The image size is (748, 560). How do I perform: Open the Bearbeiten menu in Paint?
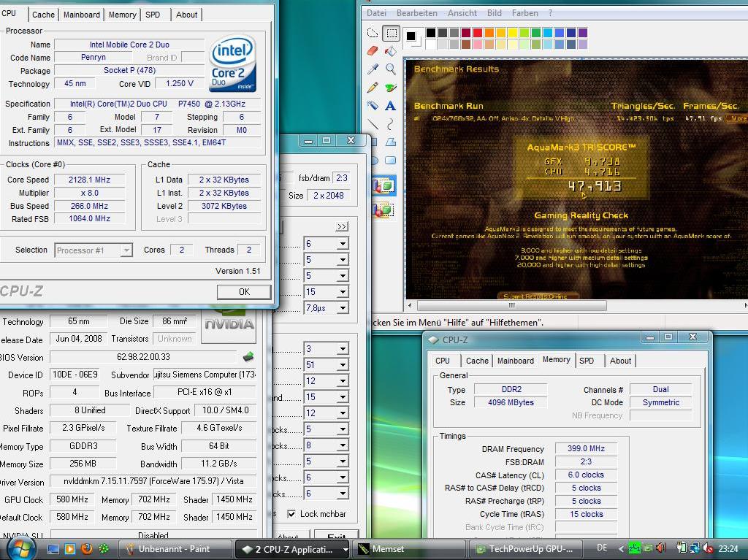click(417, 13)
